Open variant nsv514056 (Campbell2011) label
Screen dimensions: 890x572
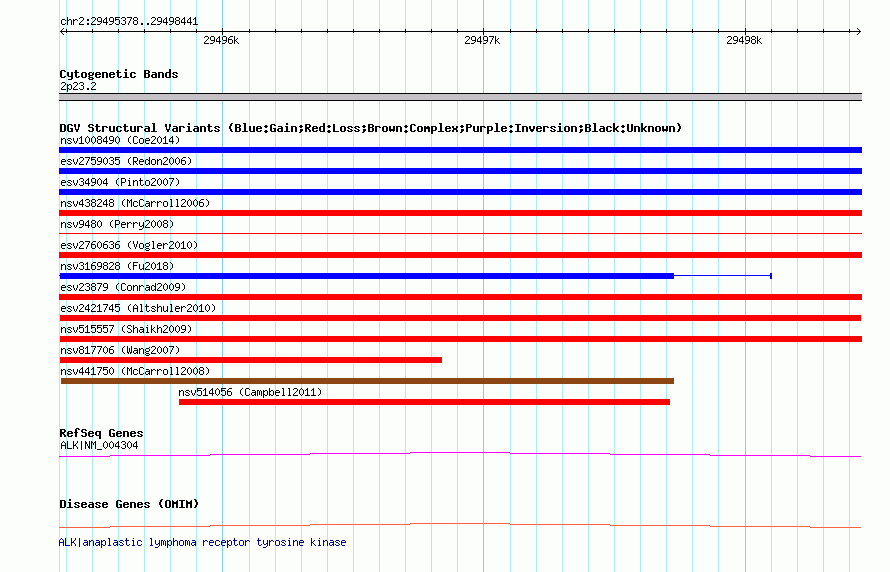pos(250,392)
